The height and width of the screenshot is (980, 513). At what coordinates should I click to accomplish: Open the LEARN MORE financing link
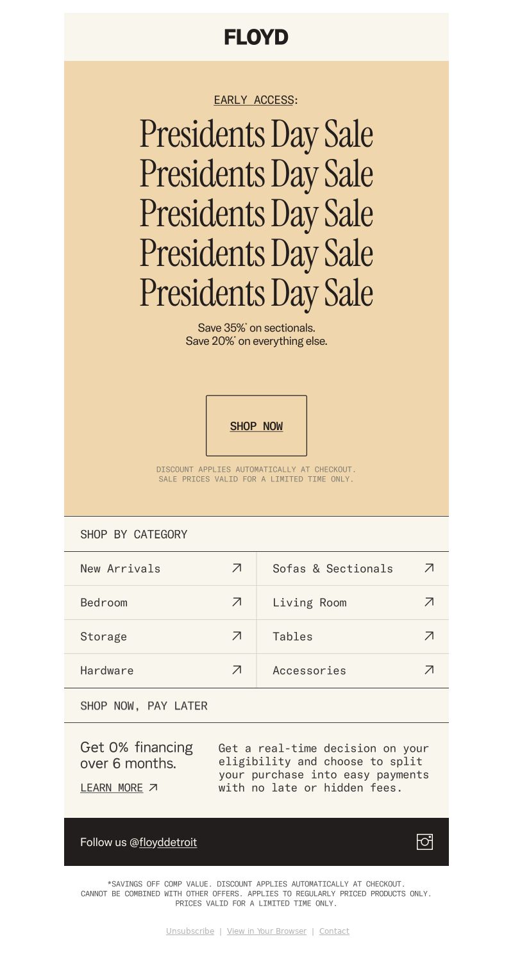coord(112,788)
